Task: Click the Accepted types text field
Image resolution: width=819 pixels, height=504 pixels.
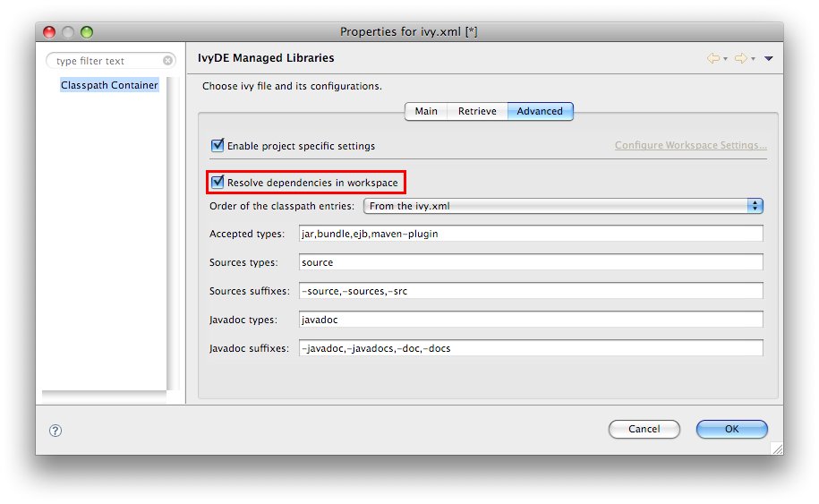Action: click(530, 234)
